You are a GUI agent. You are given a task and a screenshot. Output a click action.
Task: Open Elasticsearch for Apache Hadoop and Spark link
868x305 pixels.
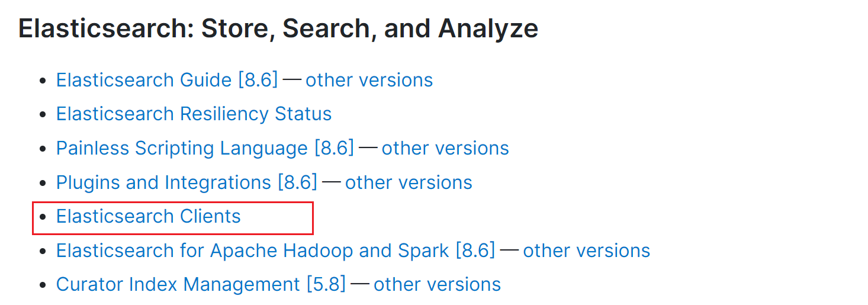click(276, 251)
